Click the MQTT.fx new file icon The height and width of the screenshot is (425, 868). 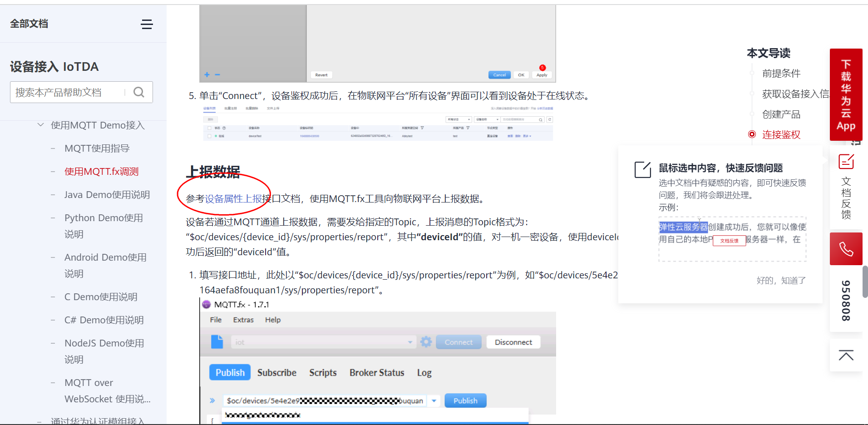(x=217, y=342)
